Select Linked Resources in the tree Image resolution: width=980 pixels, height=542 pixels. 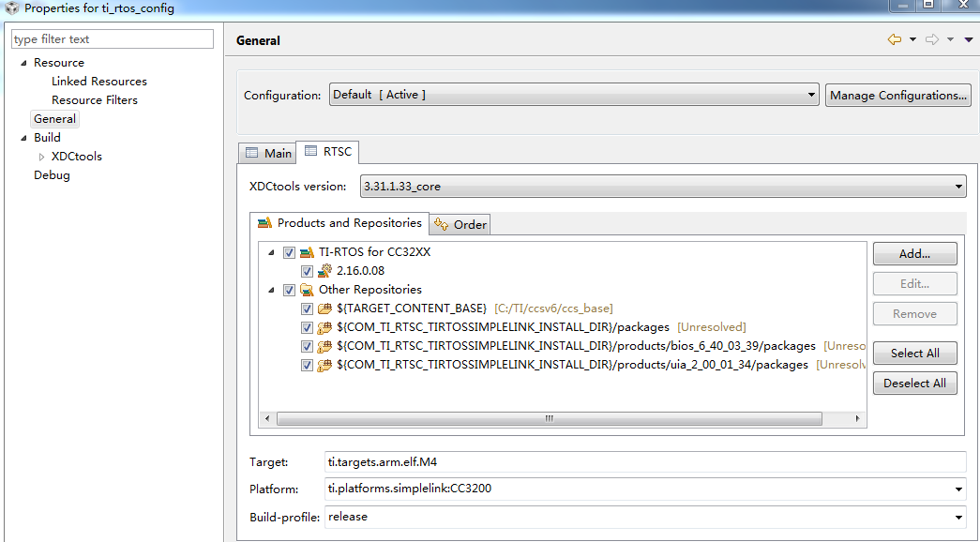coord(98,82)
